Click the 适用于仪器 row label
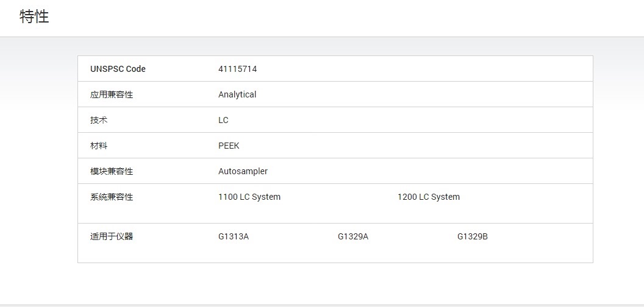Viewport: 644px width, 307px height. tap(112, 236)
